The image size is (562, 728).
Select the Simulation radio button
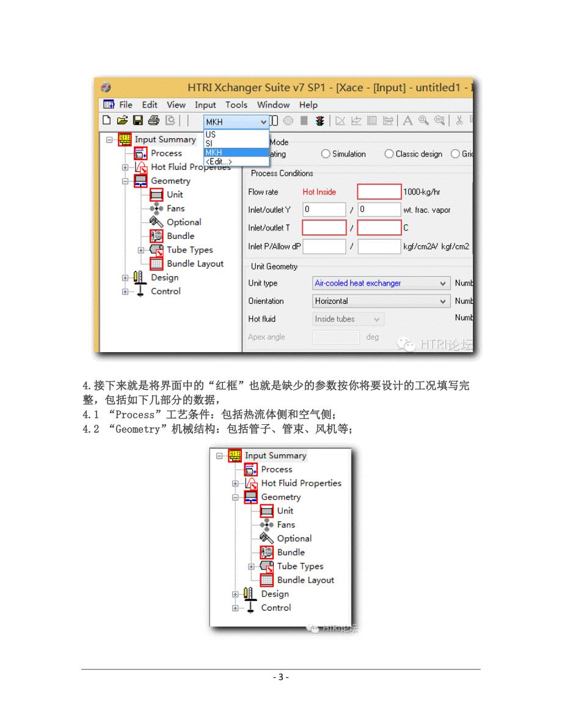pyautogui.click(x=326, y=154)
